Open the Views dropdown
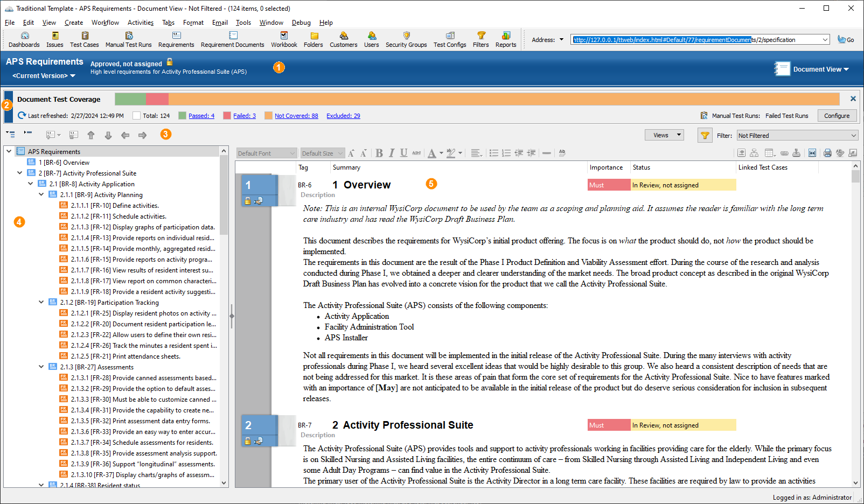The image size is (864, 504). tap(664, 135)
